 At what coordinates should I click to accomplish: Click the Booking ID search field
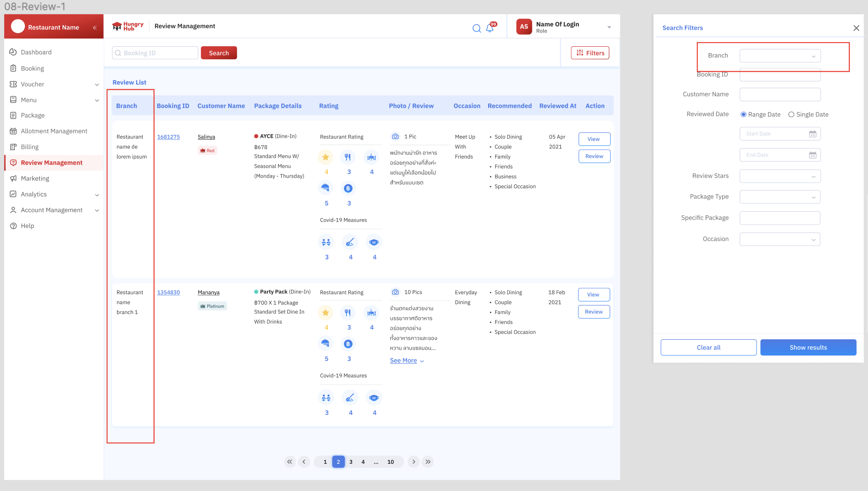(155, 53)
